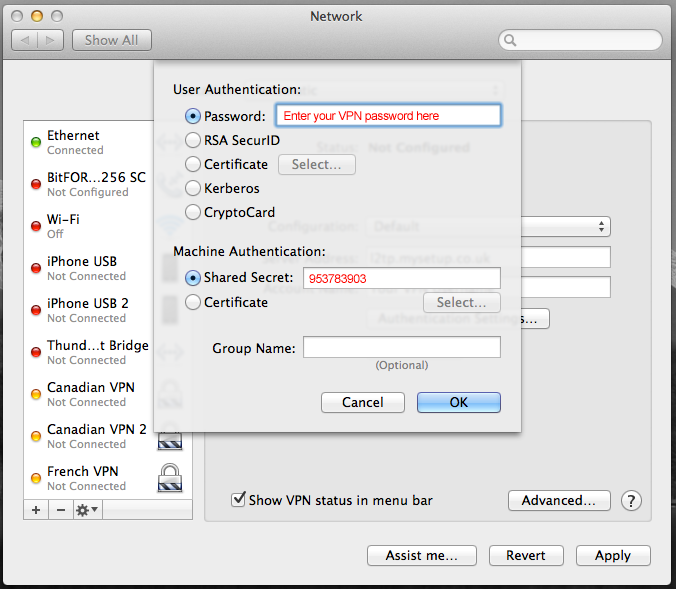Toggle Show VPN status in menu bar
Viewport: 676px width, 589px height.
pos(238,499)
